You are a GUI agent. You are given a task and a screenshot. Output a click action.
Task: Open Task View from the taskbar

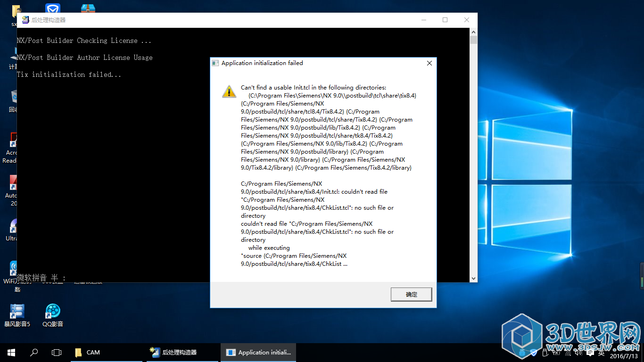[x=57, y=353]
